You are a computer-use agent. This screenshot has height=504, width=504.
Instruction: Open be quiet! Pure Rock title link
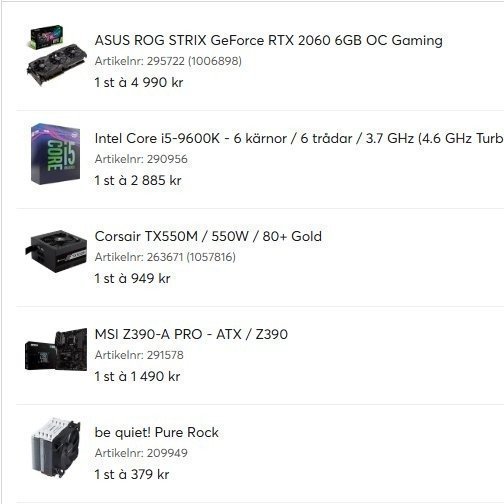click(157, 432)
